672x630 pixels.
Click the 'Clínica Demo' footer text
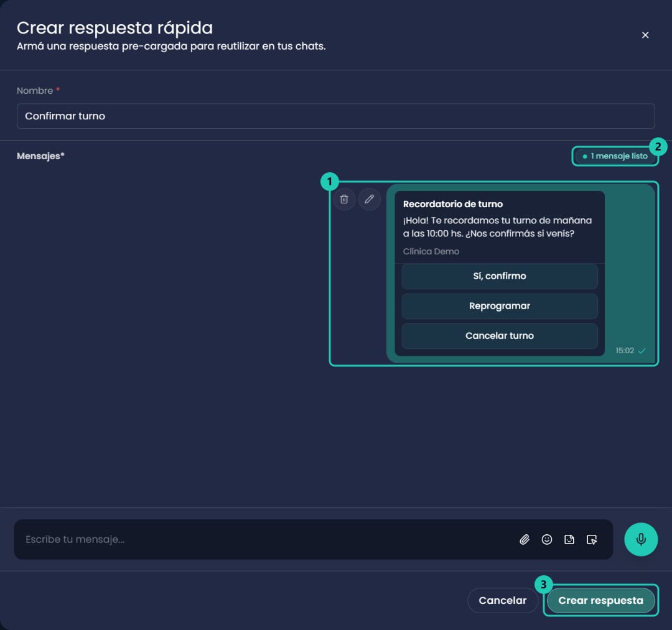(x=431, y=251)
